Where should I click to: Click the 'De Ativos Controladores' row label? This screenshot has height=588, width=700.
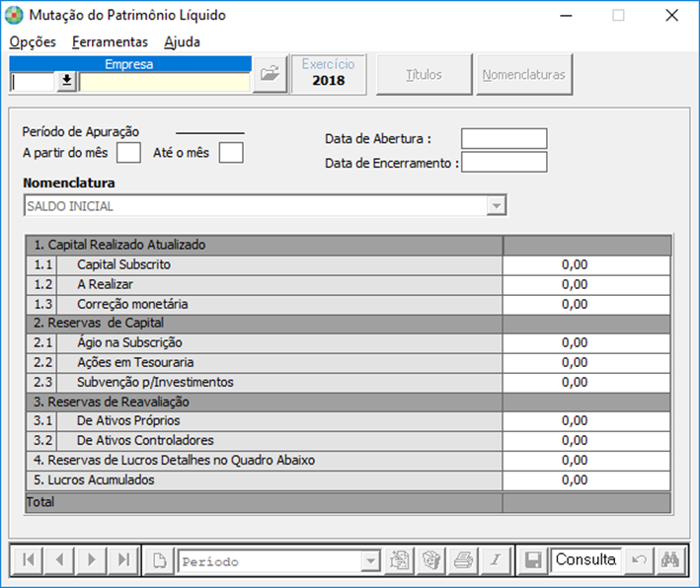point(145,440)
